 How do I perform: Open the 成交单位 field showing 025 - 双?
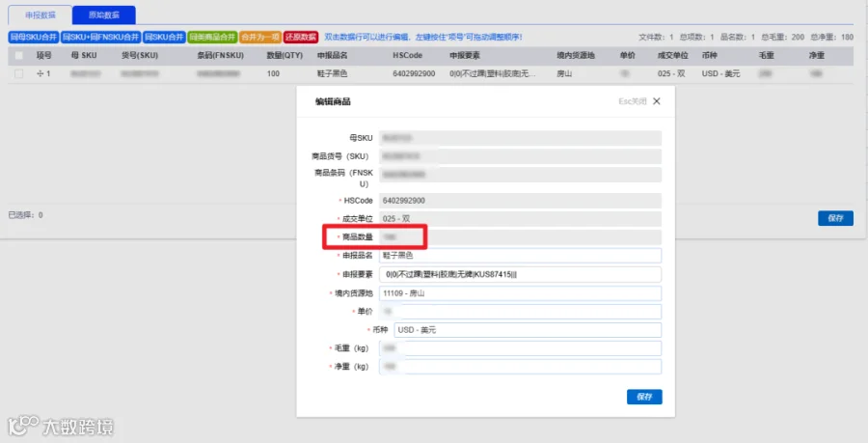[x=521, y=219]
